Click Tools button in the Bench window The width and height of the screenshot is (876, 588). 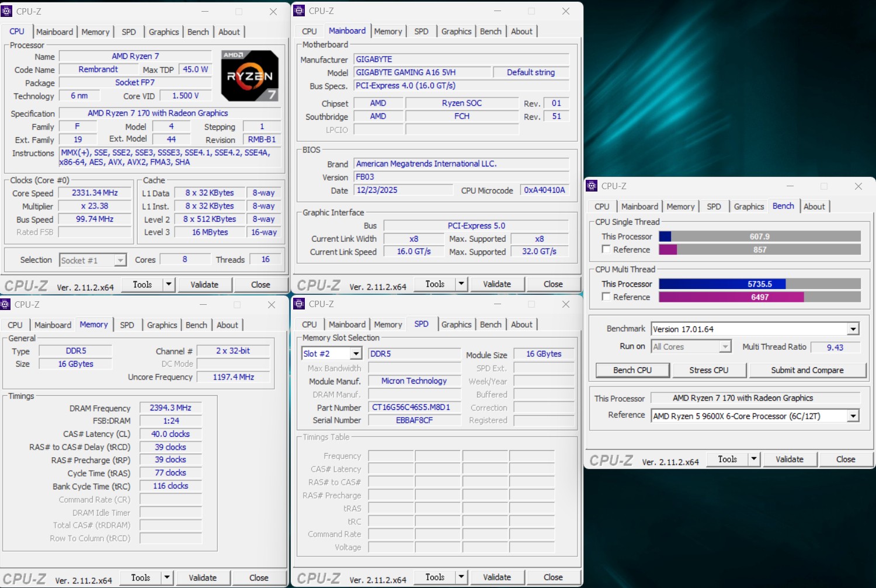728,459
